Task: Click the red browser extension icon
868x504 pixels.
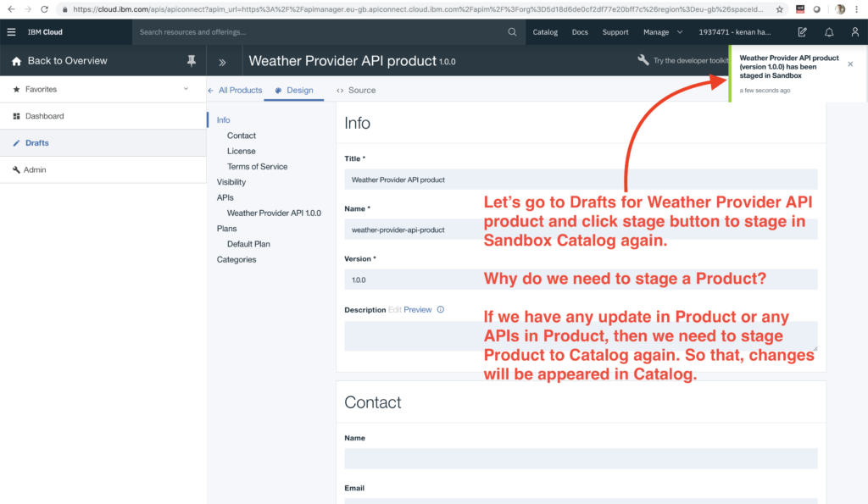Action: [800, 8]
